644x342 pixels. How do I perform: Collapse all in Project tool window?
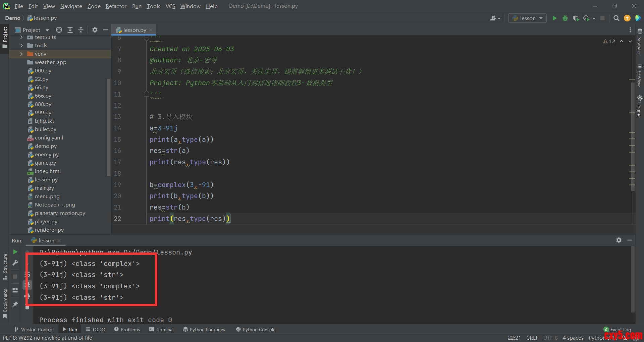pyautogui.click(x=81, y=30)
